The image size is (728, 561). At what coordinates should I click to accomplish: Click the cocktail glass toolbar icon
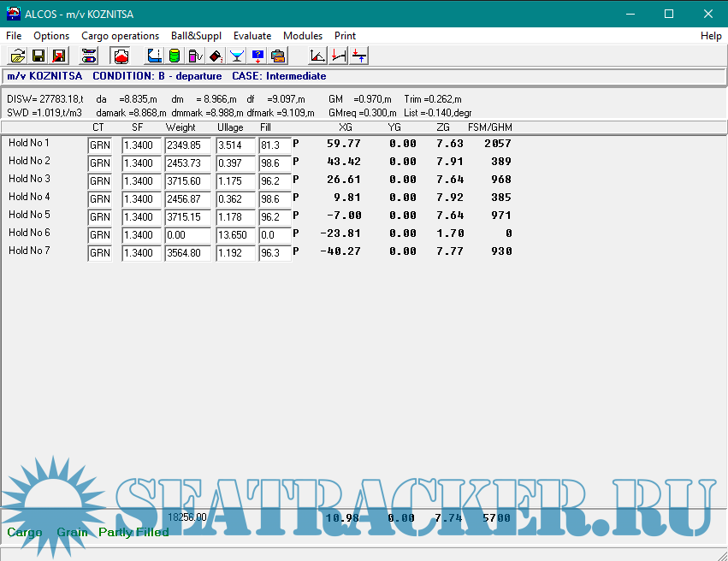click(x=237, y=56)
